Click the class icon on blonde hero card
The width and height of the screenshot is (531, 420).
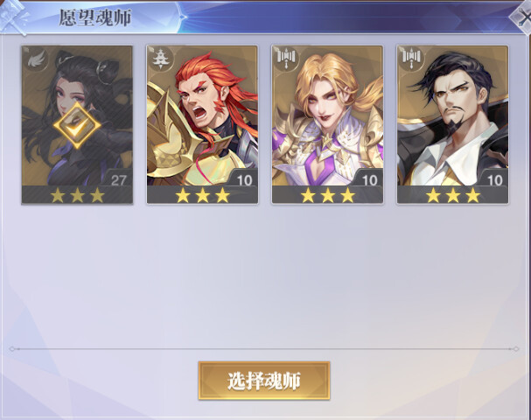(286, 59)
